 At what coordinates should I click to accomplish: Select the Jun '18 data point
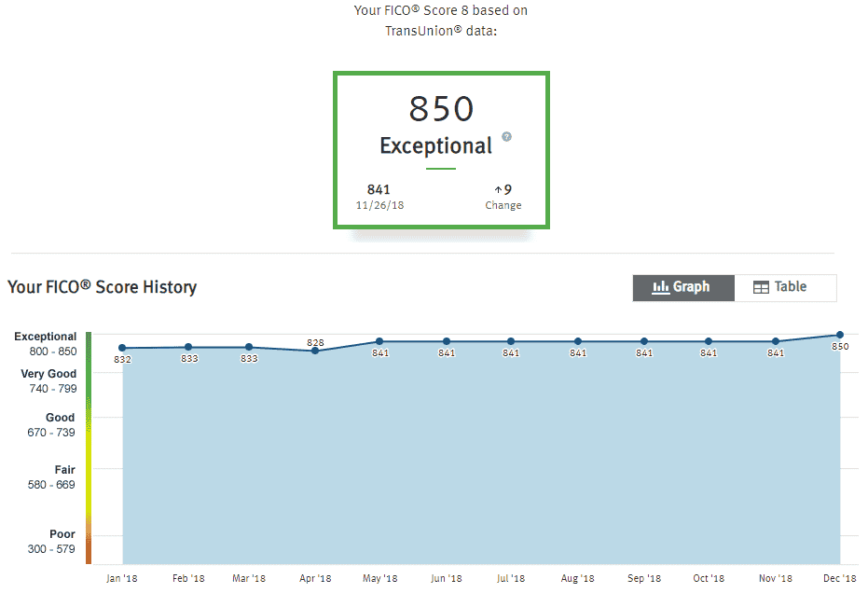[447, 341]
